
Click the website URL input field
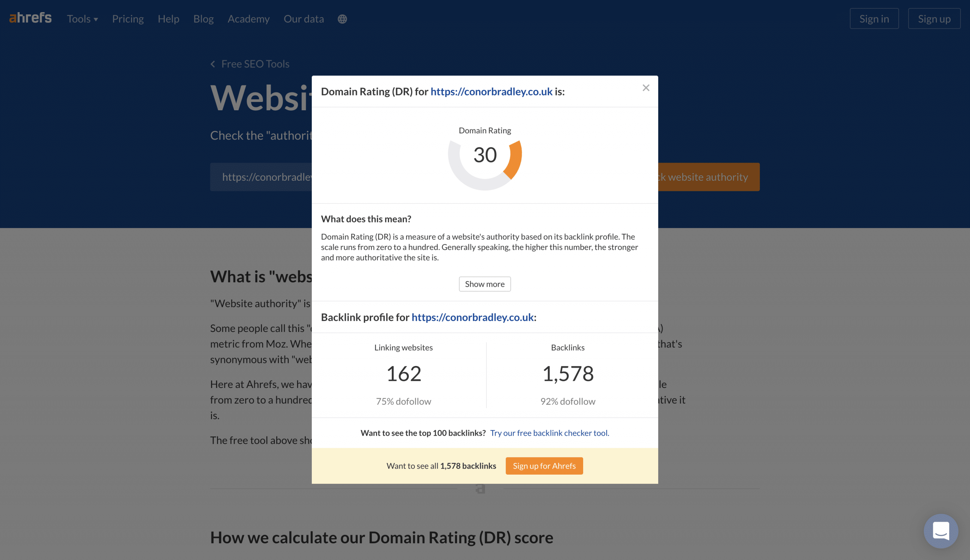[261, 177]
